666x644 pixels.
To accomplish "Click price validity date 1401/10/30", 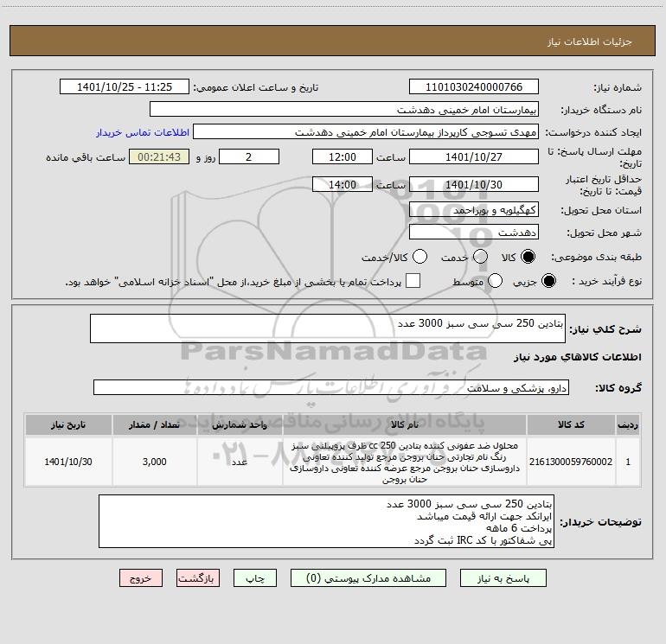I will 474,184.
